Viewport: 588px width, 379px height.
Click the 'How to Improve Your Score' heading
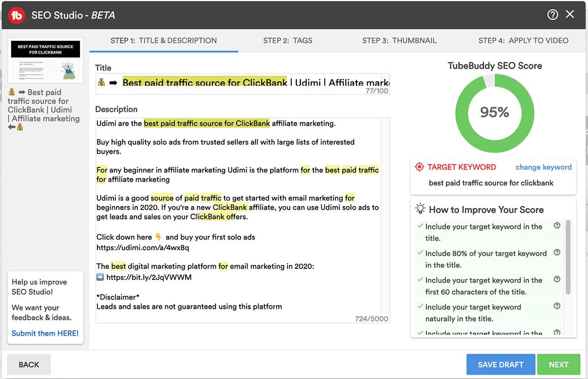click(486, 210)
